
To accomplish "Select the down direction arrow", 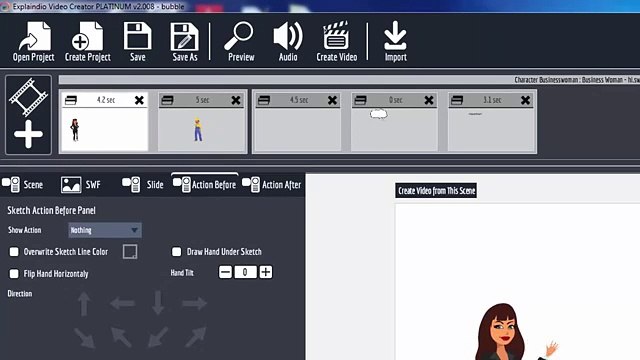I will (158, 302).
